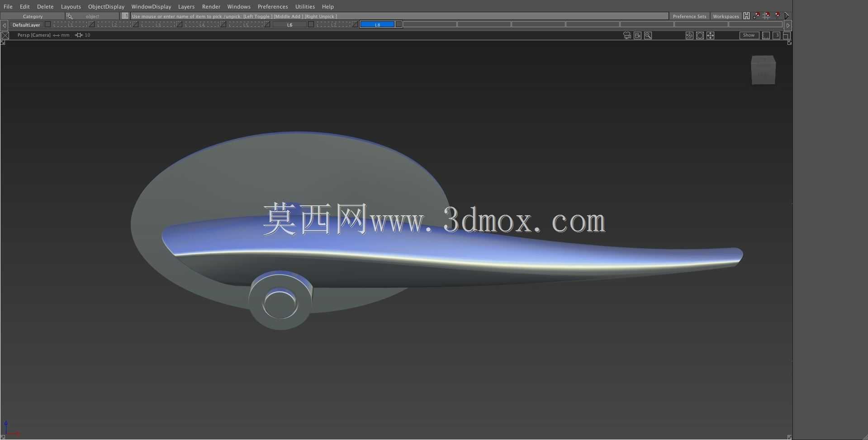Open the ObjectDisplay menu
Image resolution: width=868 pixels, height=440 pixels.
(x=106, y=6)
